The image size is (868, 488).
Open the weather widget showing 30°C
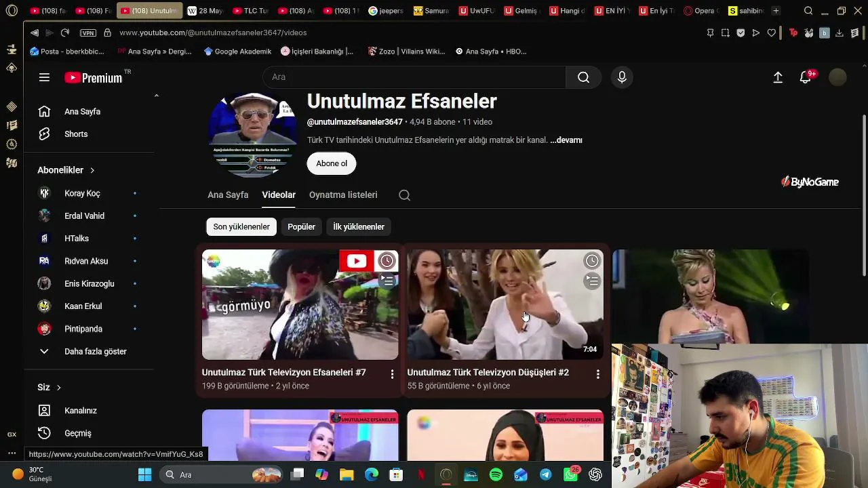point(33,474)
